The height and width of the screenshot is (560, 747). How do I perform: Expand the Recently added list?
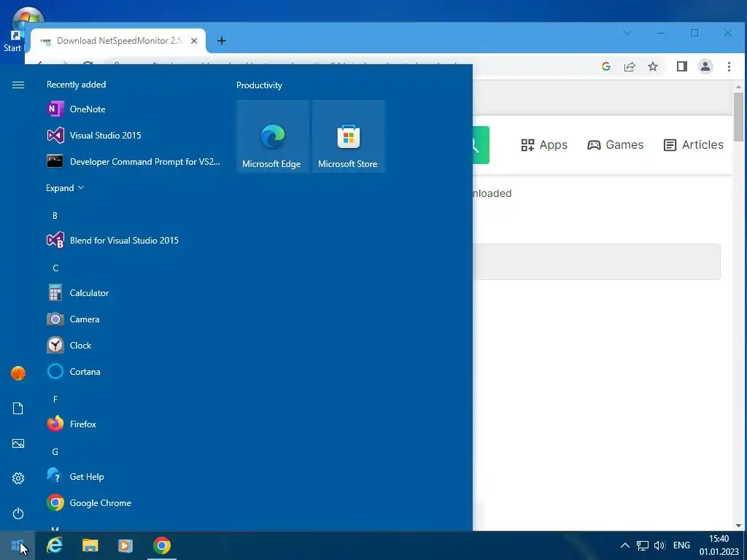pyautogui.click(x=65, y=188)
